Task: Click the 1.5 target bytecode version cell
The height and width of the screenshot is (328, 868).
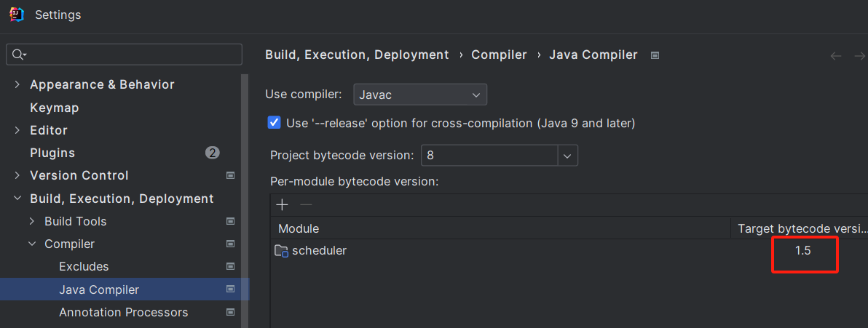Action: (x=802, y=251)
